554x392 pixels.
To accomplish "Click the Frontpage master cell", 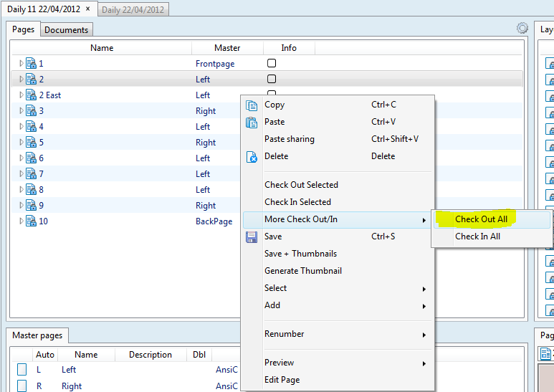I will (x=215, y=64).
